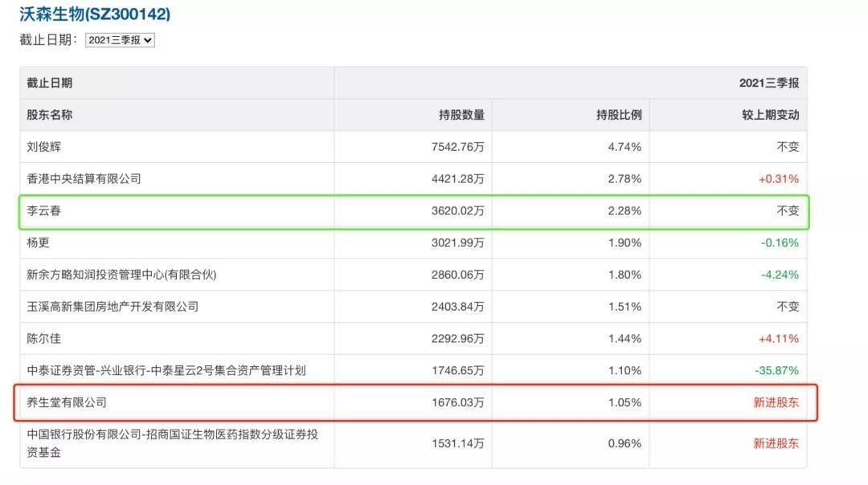The width and height of the screenshot is (868, 485).
Task: Click shareholder name 杨更
Action: [39, 243]
